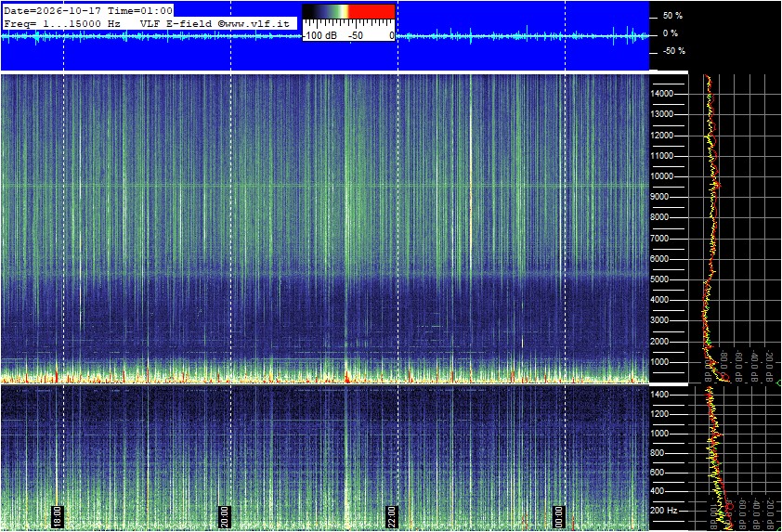Viewport: 782px width, 532px height.
Task: Click the 600 label on lower axis
Action: (x=657, y=473)
